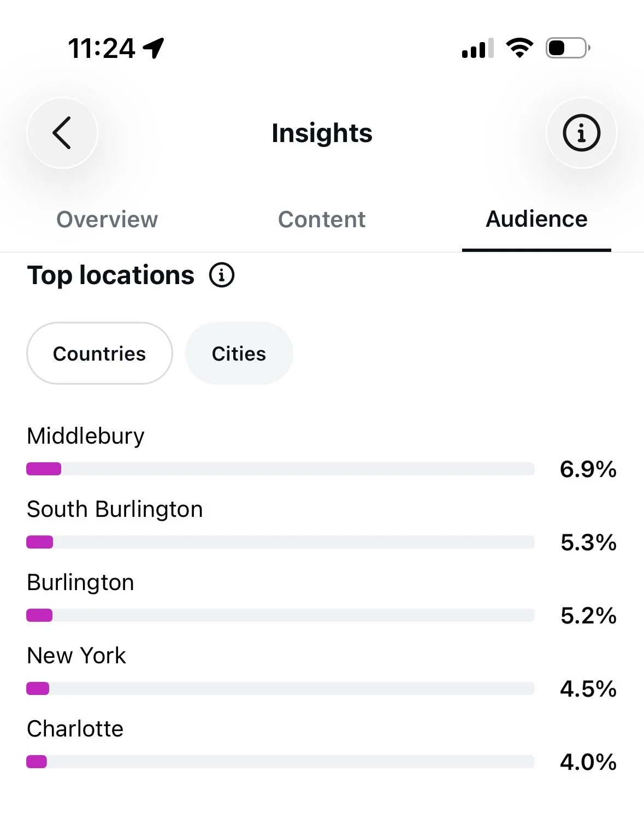Viewport: 644px width, 825px height.
Task: Tap the cellular signal bars
Action: [x=478, y=48]
